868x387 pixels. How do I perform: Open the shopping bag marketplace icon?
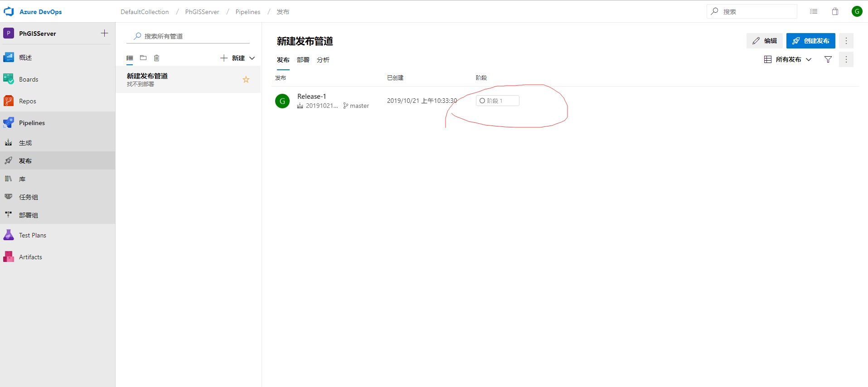point(835,11)
